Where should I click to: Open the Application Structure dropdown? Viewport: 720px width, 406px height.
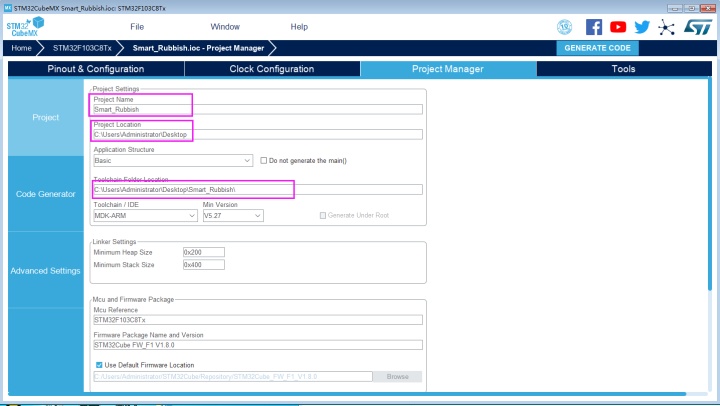pyautogui.click(x=173, y=160)
